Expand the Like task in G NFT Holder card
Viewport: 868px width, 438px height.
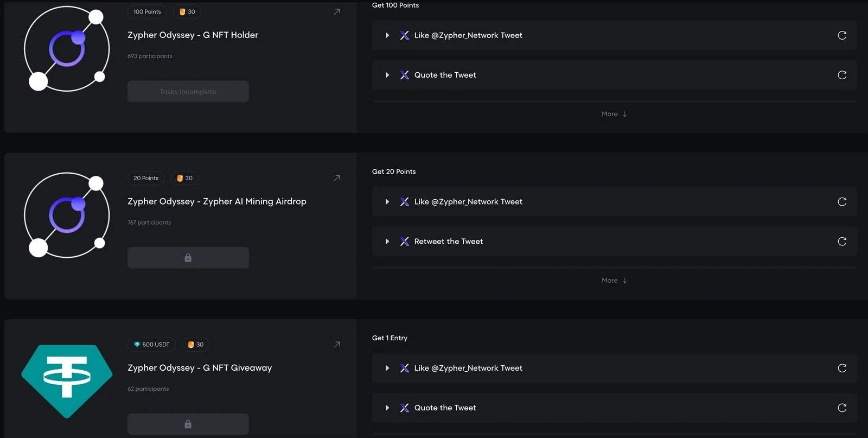pos(387,35)
